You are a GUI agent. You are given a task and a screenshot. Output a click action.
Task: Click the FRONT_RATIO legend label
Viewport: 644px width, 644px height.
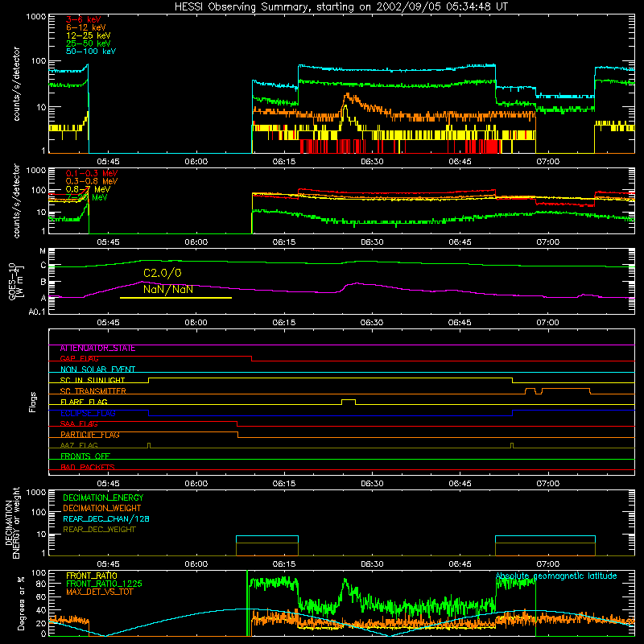click(x=92, y=576)
